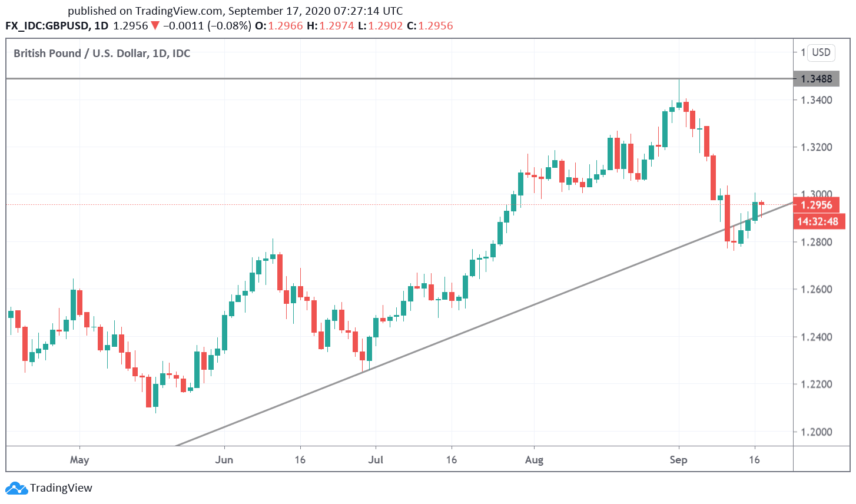Click the TradingView text link at bottom

click(x=61, y=488)
